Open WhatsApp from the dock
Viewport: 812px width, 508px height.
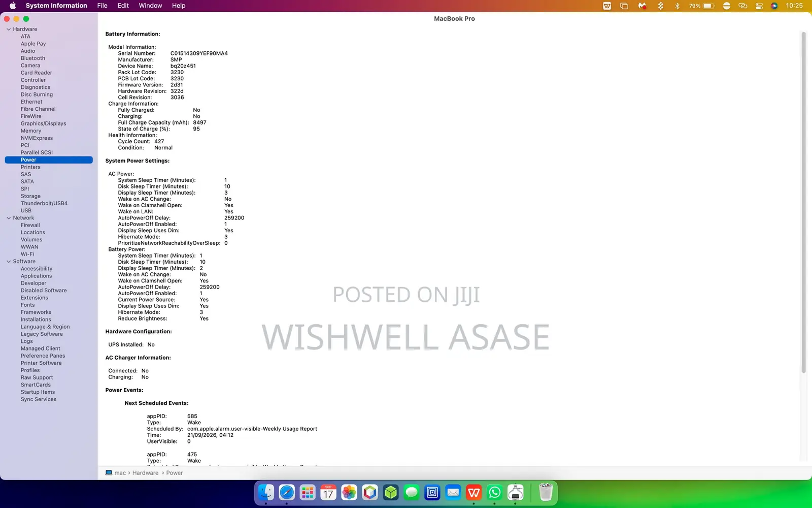[495, 492]
